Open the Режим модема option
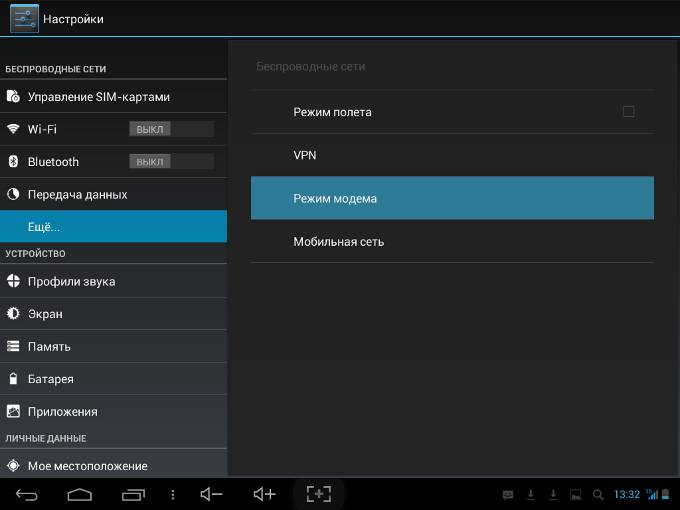 pos(452,198)
